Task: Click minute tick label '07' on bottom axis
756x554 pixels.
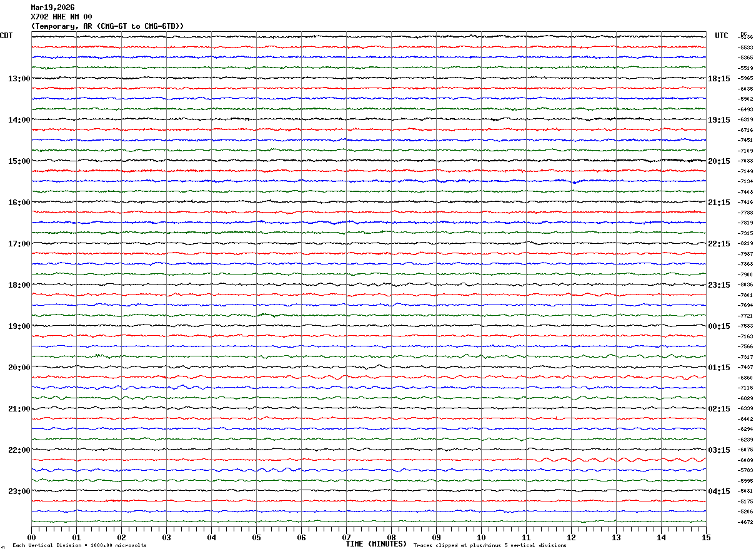Action: point(346,537)
